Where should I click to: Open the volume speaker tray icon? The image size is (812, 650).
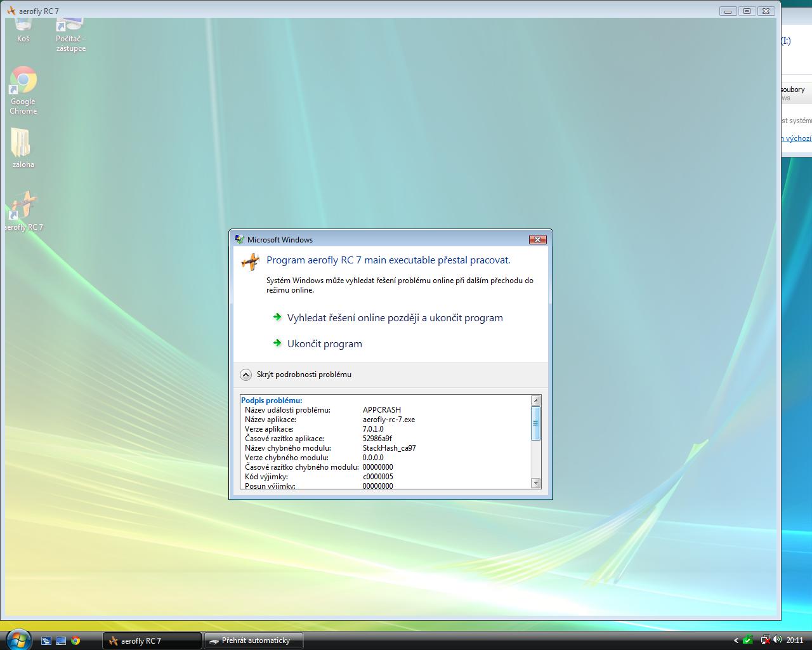click(778, 640)
